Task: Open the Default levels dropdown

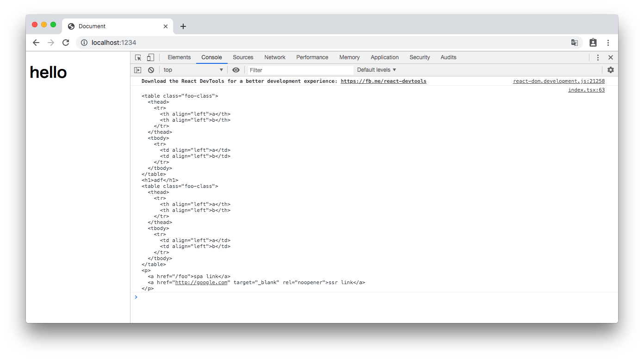Action: click(377, 70)
